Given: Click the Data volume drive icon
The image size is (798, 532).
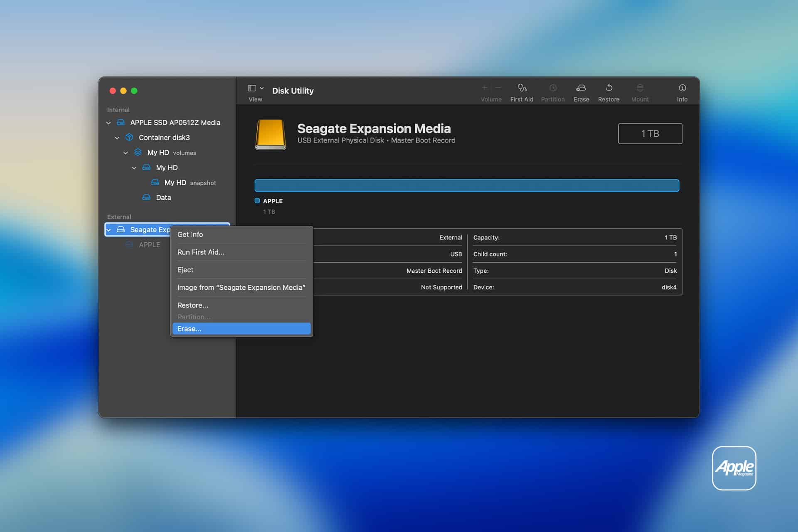Looking at the screenshot, I should pyautogui.click(x=146, y=197).
